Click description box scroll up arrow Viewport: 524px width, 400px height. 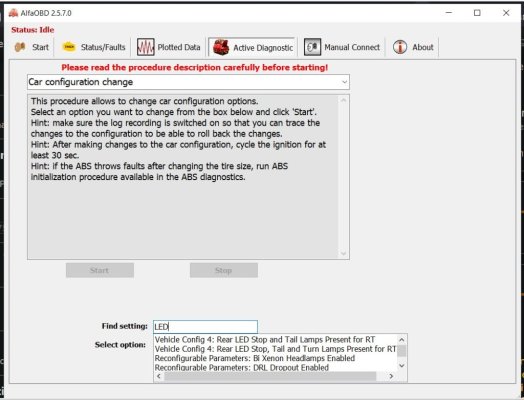(344, 100)
